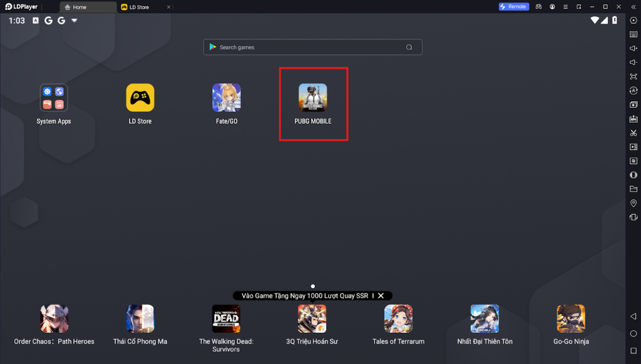Click the LDPlayer logo

(x=21, y=6)
